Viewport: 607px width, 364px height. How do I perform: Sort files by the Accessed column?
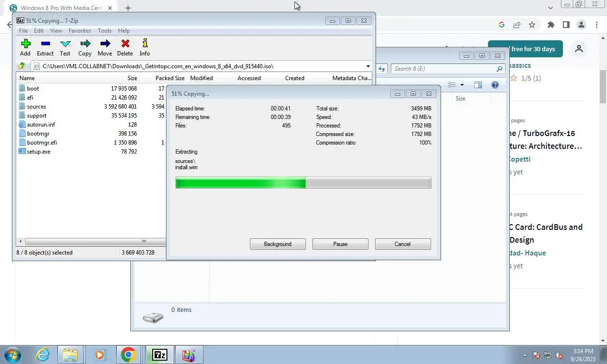pyautogui.click(x=258, y=78)
